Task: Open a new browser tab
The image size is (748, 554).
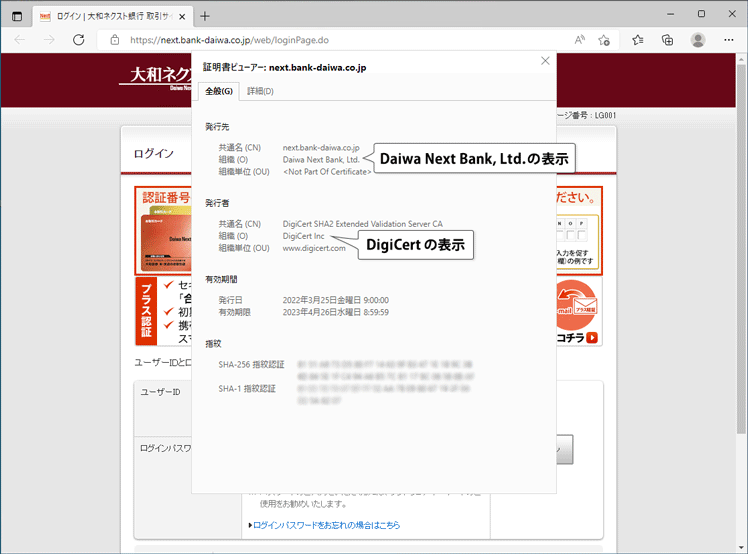Action: (205, 16)
